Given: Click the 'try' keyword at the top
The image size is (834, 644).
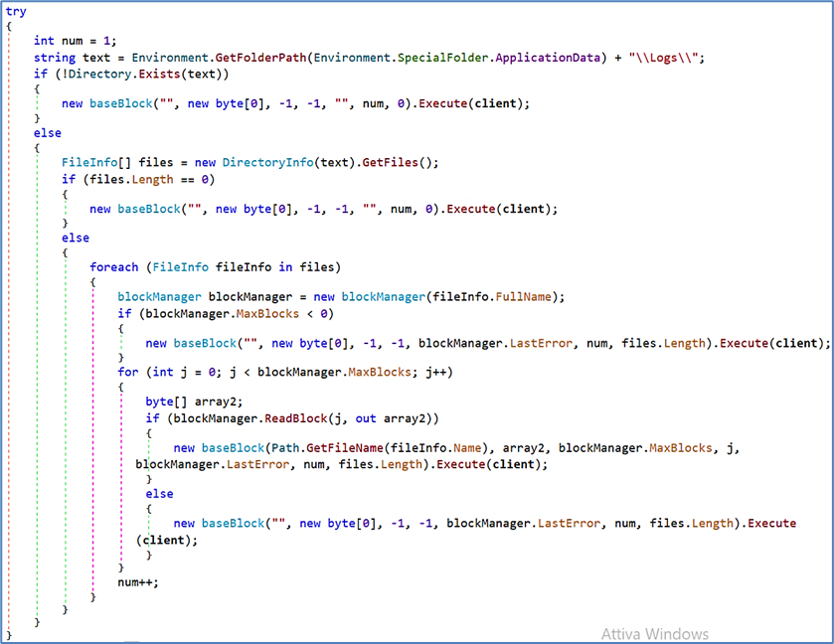Looking at the screenshot, I should [x=16, y=11].
